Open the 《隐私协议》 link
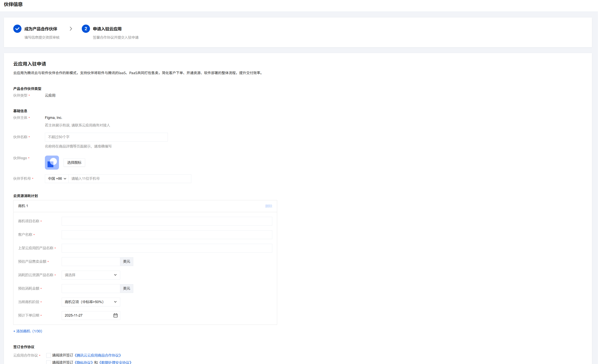The height and width of the screenshot is (364, 598). 84,362
